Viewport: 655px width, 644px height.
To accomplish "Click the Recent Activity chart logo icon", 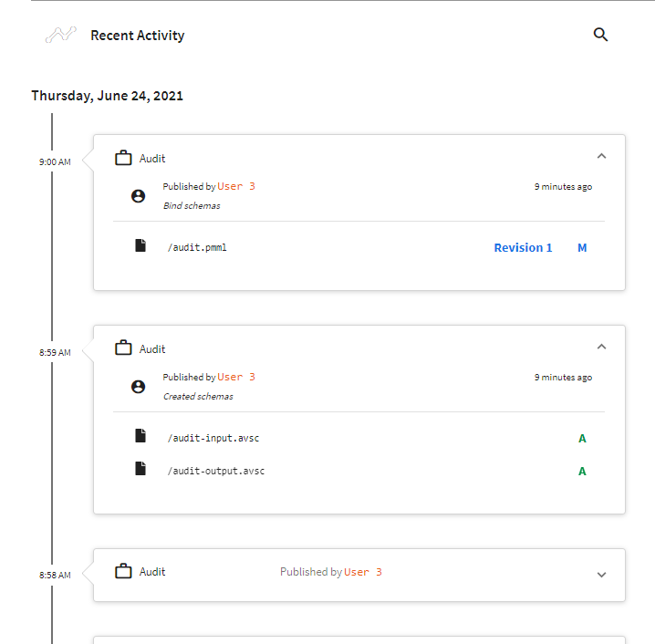I will click(60, 36).
